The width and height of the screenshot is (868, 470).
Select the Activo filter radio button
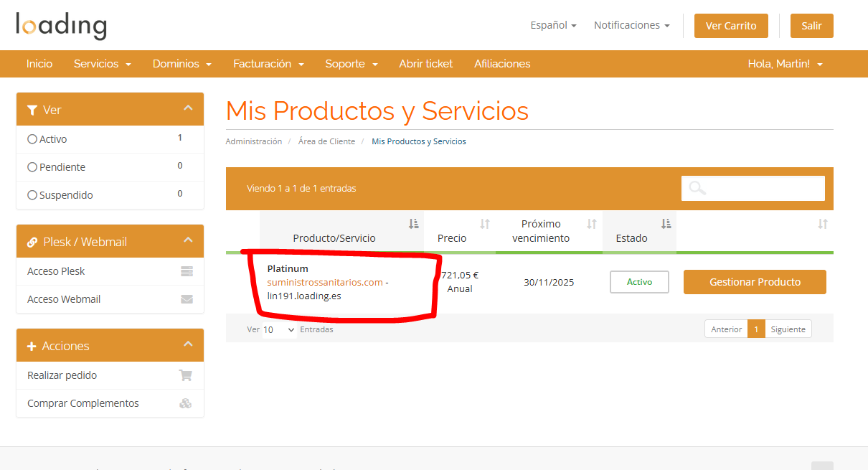[x=32, y=139]
